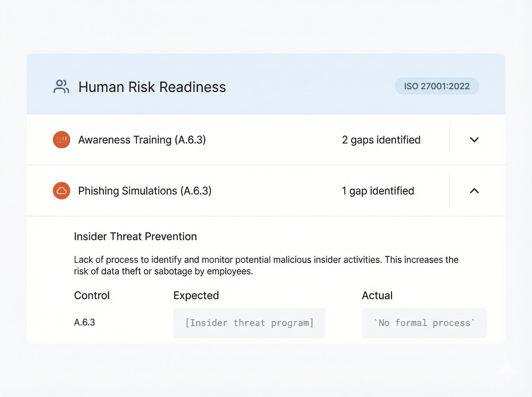Expand the Awareness Training chevron
Screen dimensions: 532x397
(x=474, y=140)
